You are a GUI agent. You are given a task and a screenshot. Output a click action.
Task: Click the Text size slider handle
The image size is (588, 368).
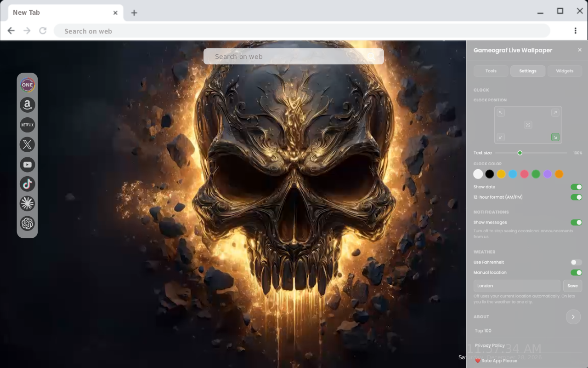pyautogui.click(x=520, y=153)
